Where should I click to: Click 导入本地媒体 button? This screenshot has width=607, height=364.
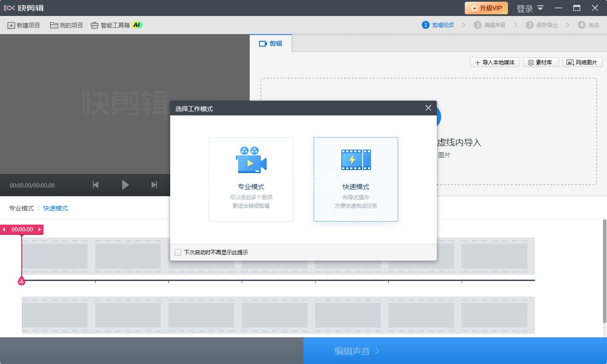(x=495, y=63)
